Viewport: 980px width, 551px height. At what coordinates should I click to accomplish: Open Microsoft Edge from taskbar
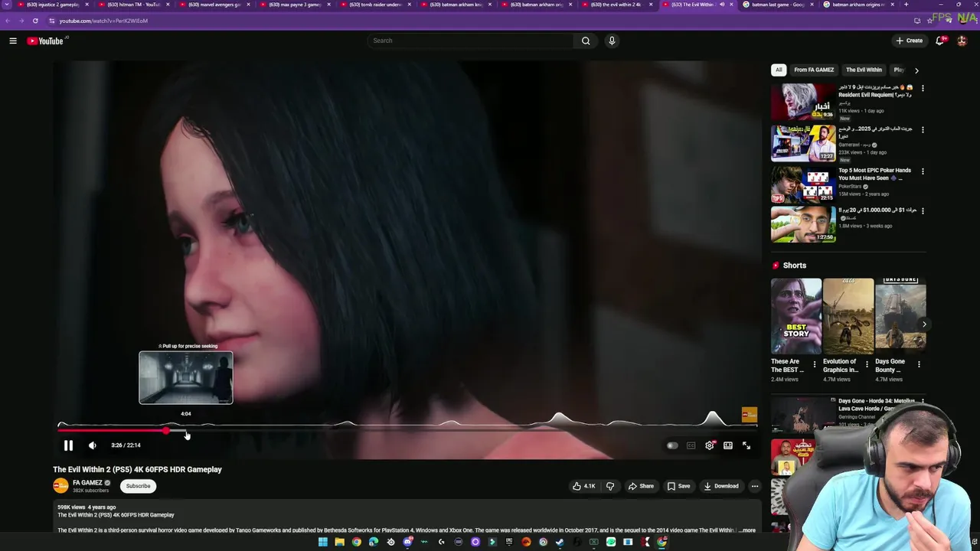click(374, 542)
